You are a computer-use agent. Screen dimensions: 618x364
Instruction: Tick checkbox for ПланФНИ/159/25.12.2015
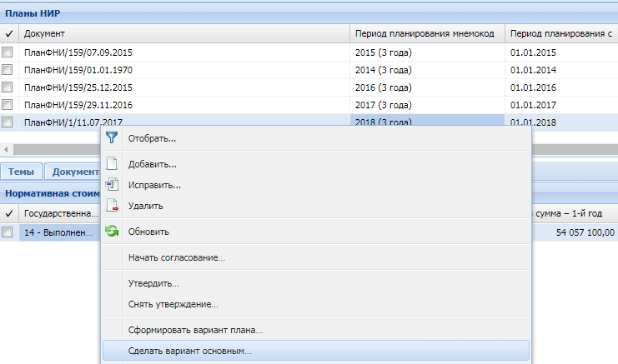pos(8,87)
